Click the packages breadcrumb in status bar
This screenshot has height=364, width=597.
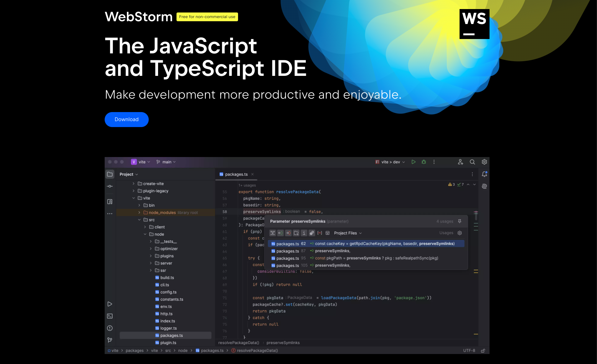click(x=135, y=351)
